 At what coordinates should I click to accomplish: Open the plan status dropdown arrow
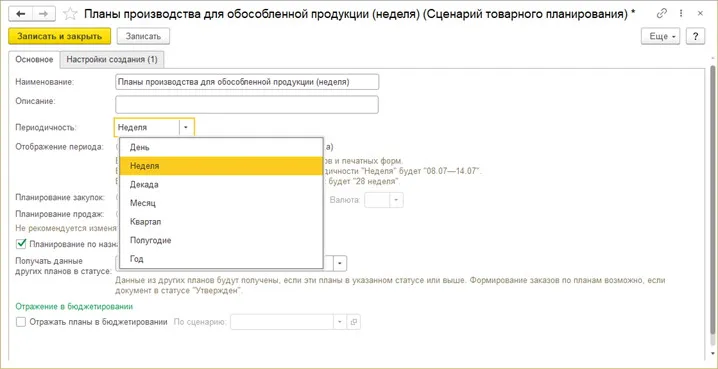(340, 264)
